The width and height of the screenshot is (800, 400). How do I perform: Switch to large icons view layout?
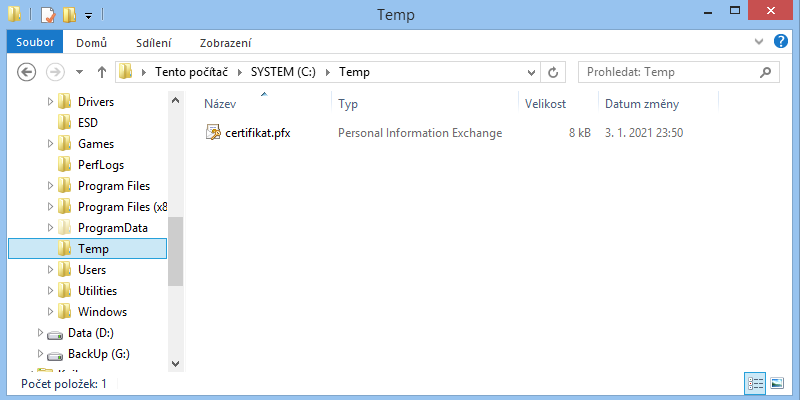pos(777,383)
